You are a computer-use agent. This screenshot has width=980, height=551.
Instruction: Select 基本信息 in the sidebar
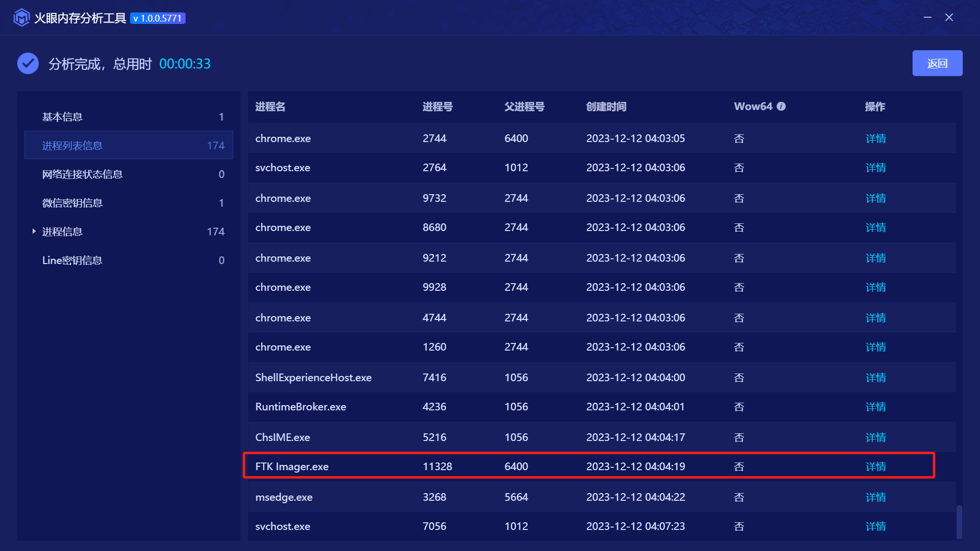click(63, 117)
